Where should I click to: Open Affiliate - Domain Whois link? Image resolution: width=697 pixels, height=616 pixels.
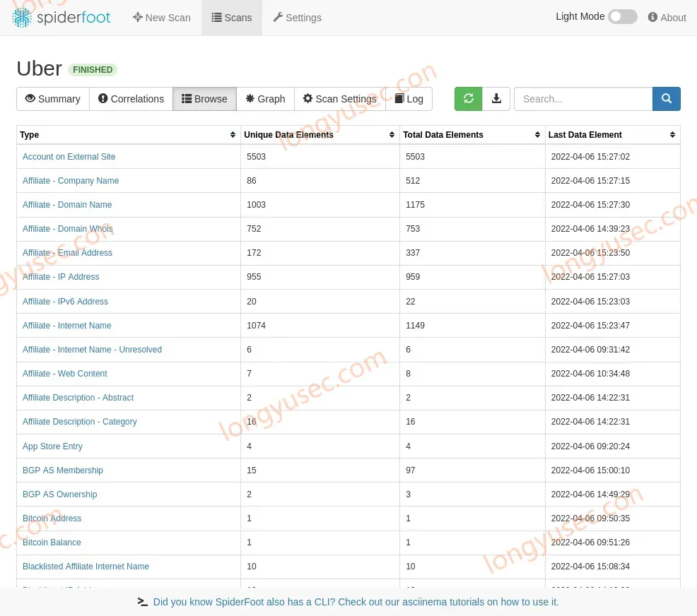68,229
